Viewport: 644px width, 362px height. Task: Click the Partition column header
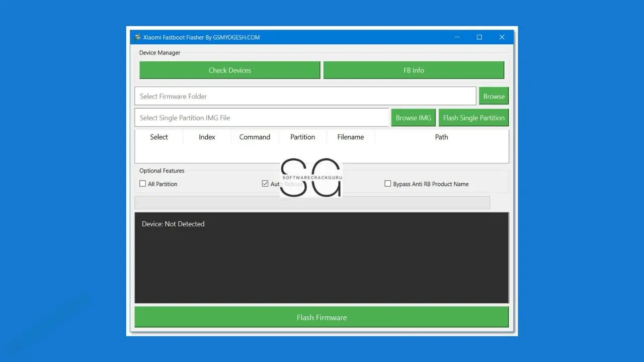tap(302, 137)
